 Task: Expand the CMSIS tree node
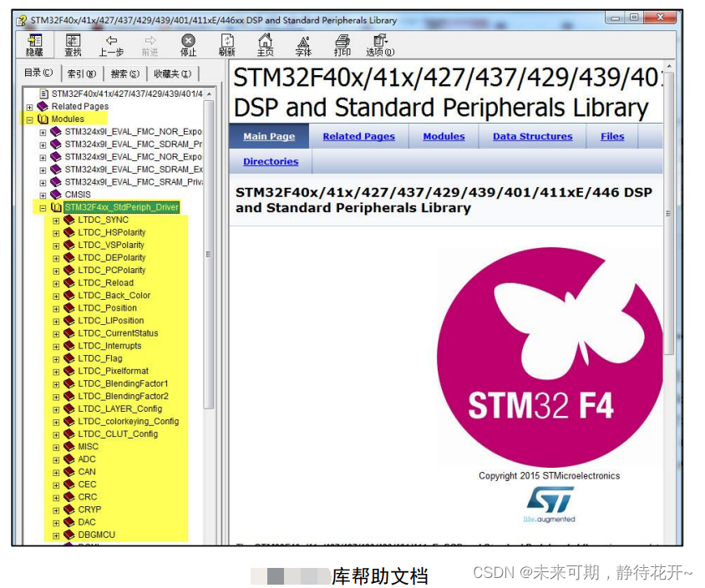coord(43,195)
